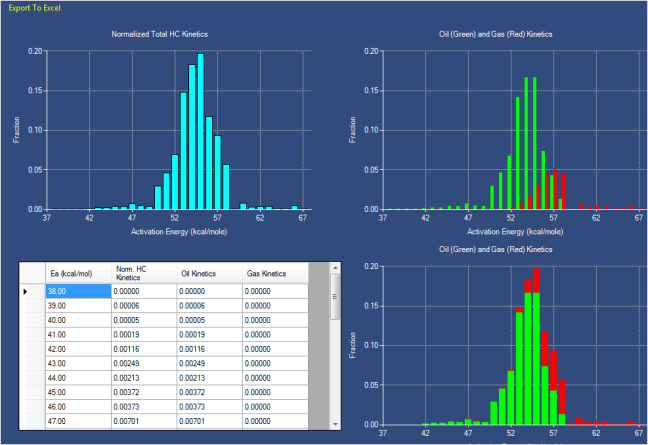Click the top-right Oil and Gas Kinetics chart title
Image resolution: width=648 pixels, height=445 pixels.
tap(510, 35)
